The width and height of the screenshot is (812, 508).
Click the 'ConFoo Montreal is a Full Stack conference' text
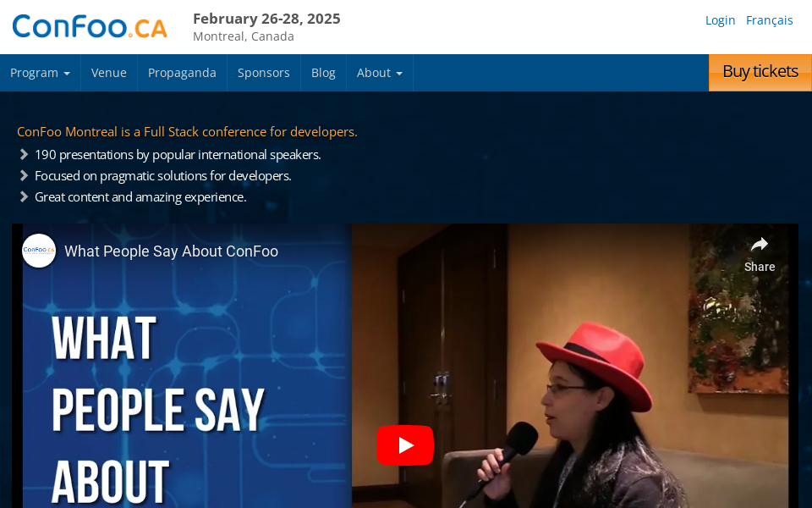pos(188,131)
